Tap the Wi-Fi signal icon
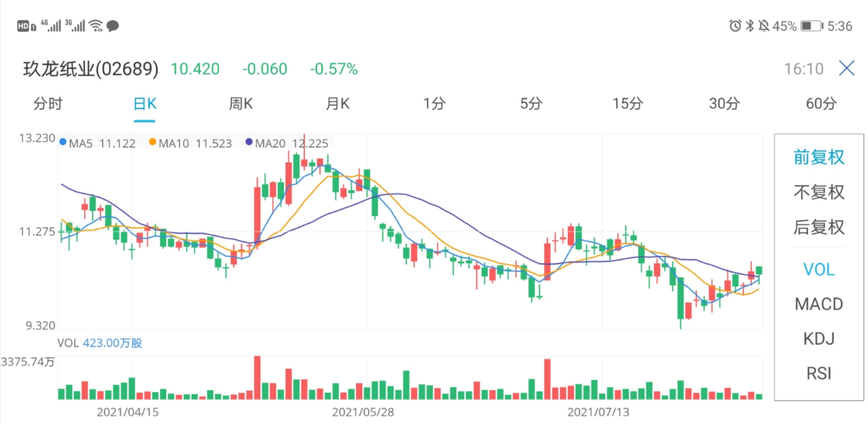868x424 pixels. (x=95, y=26)
